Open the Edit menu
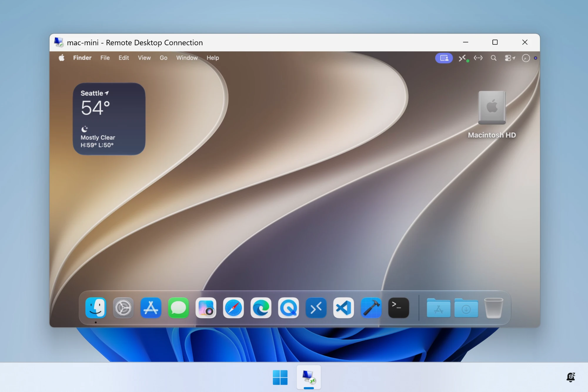This screenshot has height=392, width=588. pos(124,58)
